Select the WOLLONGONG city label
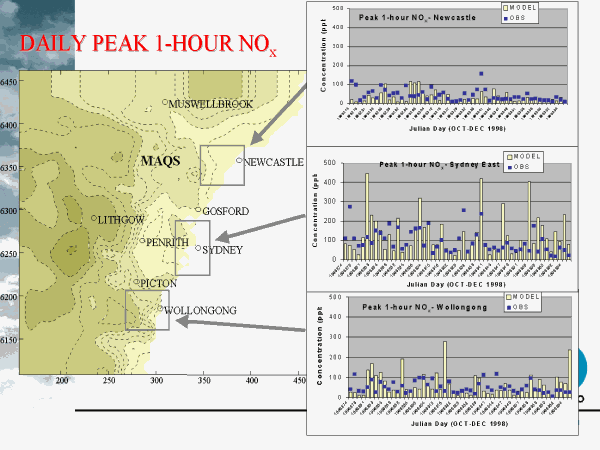This screenshot has width=600, height=450. coord(200,310)
